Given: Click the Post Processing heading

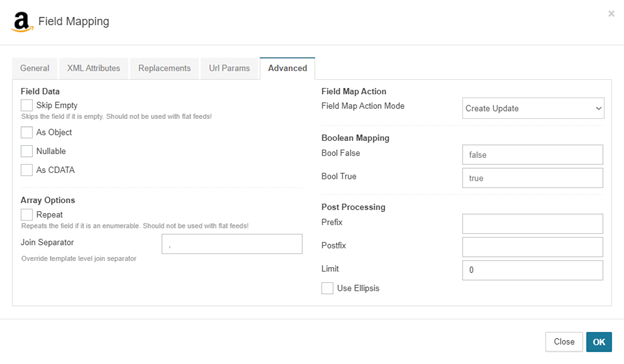Looking at the screenshot, I should [353, 207].
